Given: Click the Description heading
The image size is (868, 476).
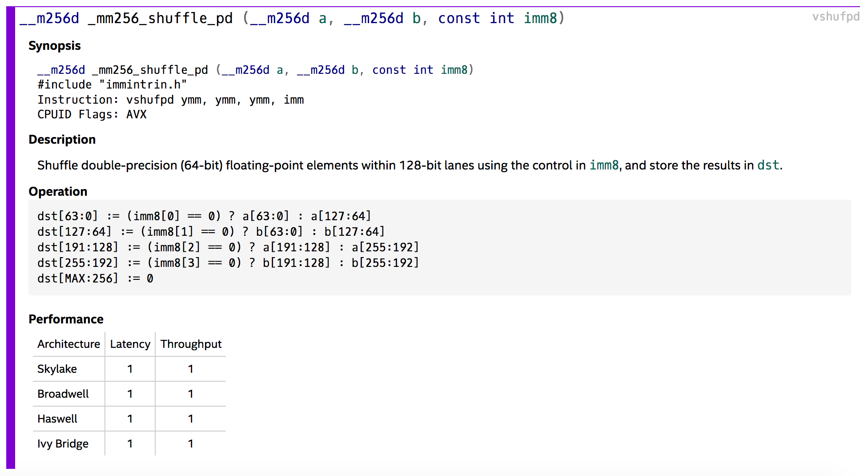Looking at the screenshot, I should 62,140.
